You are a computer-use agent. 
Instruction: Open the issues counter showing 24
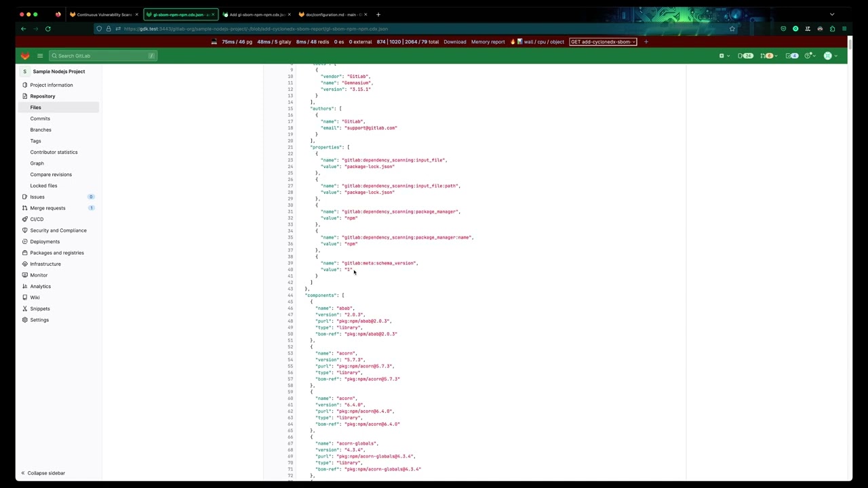click(745, 56)
